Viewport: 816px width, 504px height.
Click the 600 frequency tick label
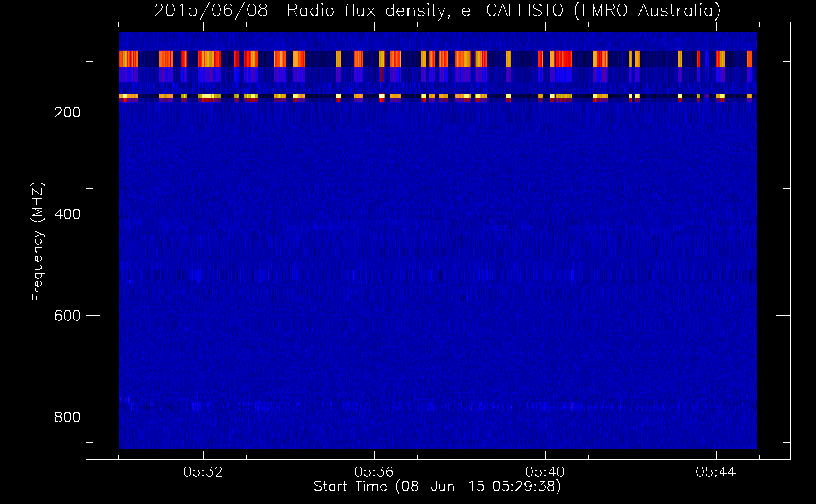point(68,316)
